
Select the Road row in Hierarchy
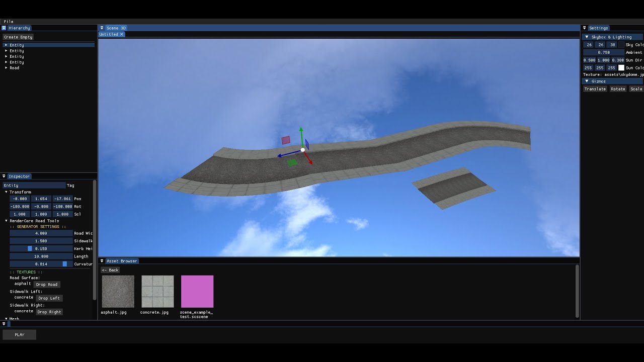click(x=49, y=68)
